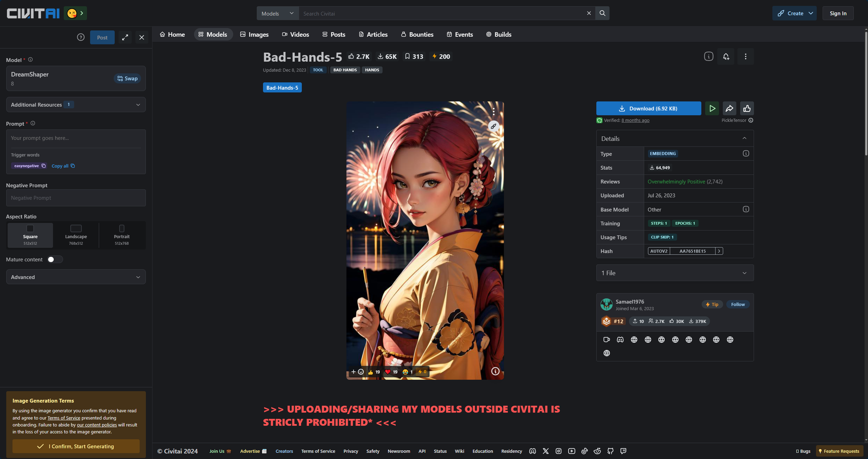Screen dimensions: 868x459
Task: Open the Bounties tab
Action: click(x=417, y=34)
